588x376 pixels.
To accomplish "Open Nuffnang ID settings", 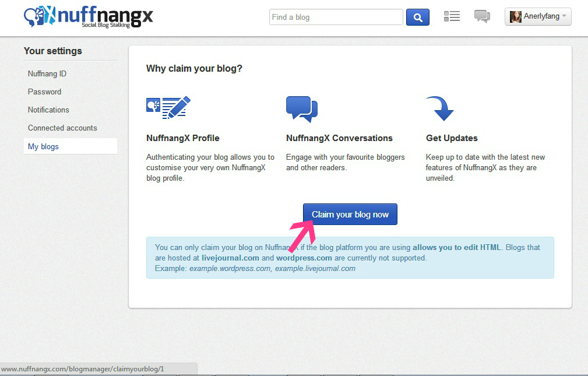I will point(47,73).
